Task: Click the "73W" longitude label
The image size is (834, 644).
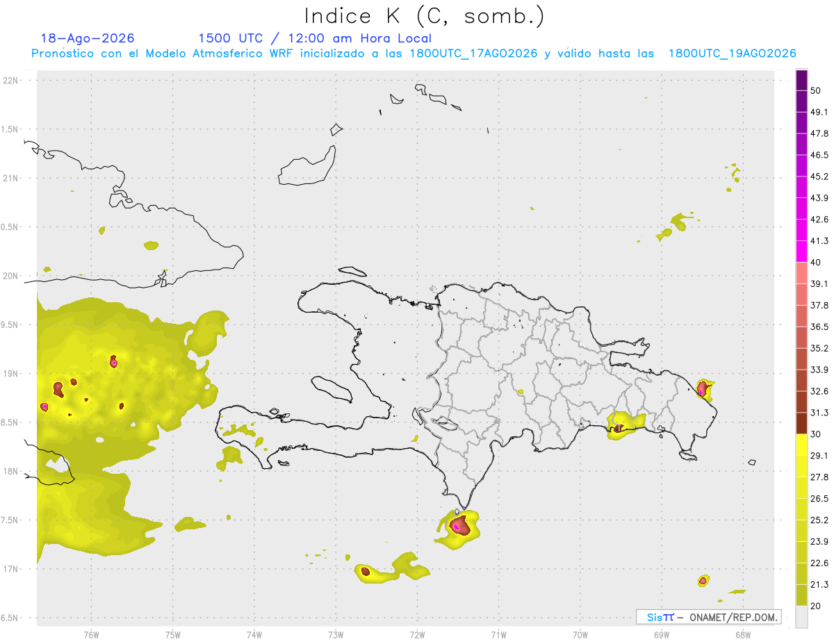Action: click(336, 635)
